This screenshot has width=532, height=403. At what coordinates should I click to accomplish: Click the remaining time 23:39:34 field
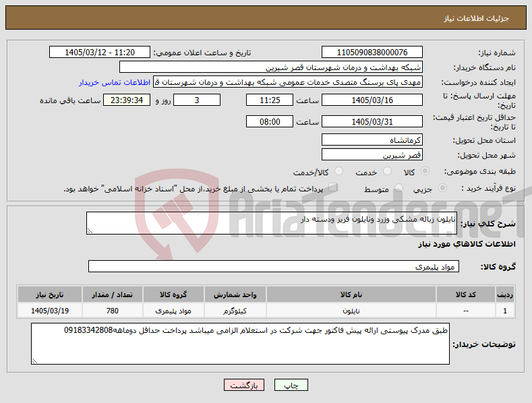tap(127, 100)
